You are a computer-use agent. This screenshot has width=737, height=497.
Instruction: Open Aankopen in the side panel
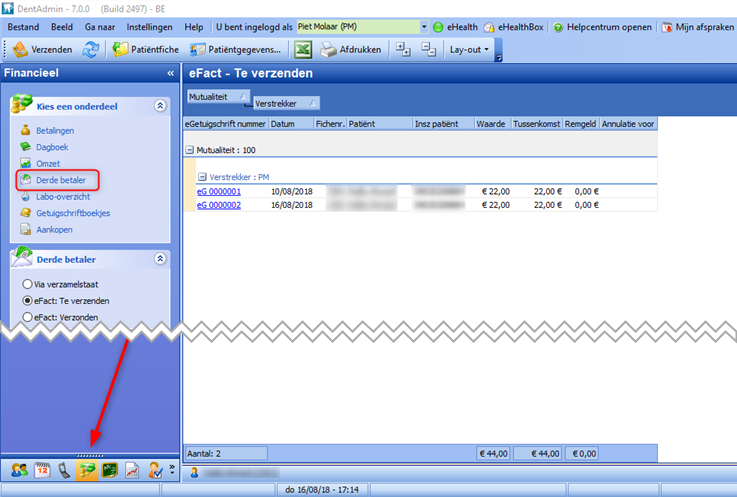pyautogui.click(x=55, y=229)
